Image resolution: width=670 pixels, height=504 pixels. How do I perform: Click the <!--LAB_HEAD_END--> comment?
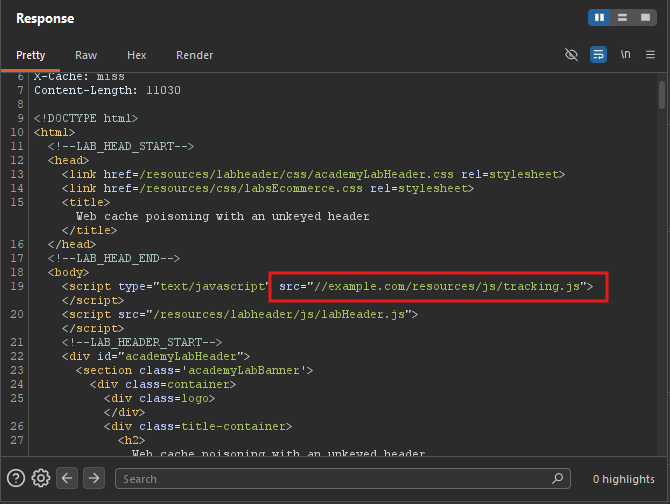tap(114, 258)
